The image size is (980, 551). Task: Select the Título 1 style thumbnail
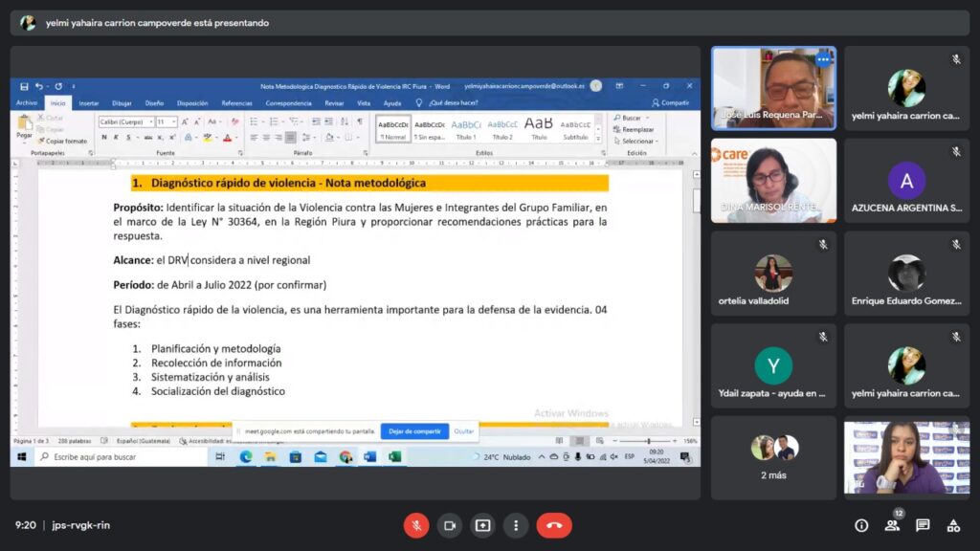pyautogui.click(x=466, y=128)
